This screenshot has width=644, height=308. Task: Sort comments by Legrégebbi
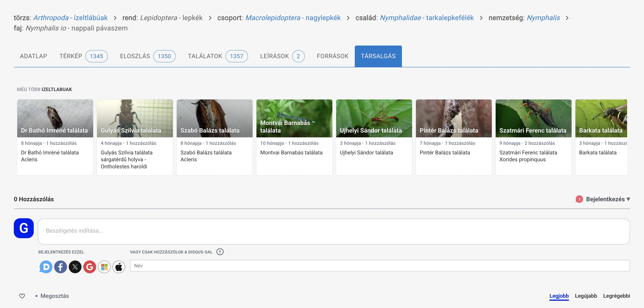(616, 296)
